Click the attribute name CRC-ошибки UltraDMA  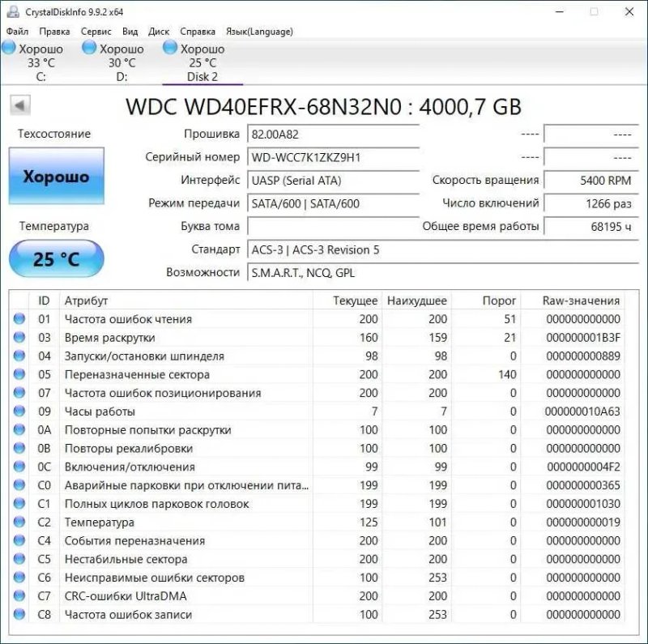[126, 596]
